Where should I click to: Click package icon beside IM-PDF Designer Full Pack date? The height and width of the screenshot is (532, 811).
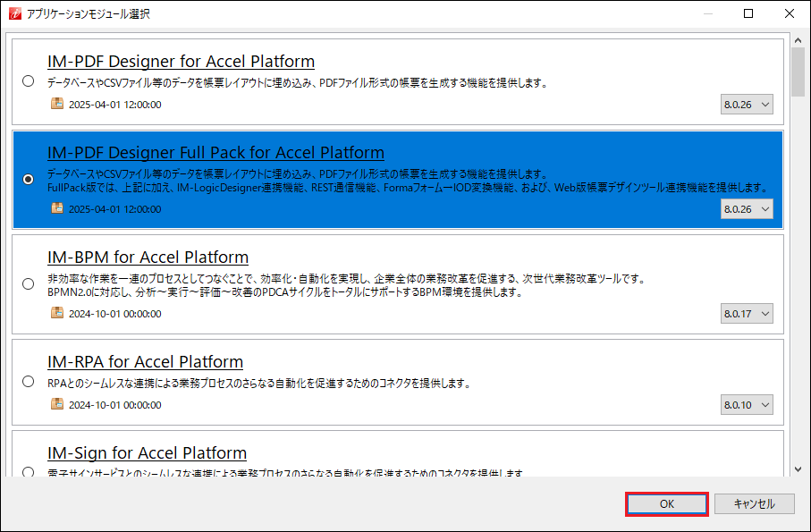click(x=57, y=208)
